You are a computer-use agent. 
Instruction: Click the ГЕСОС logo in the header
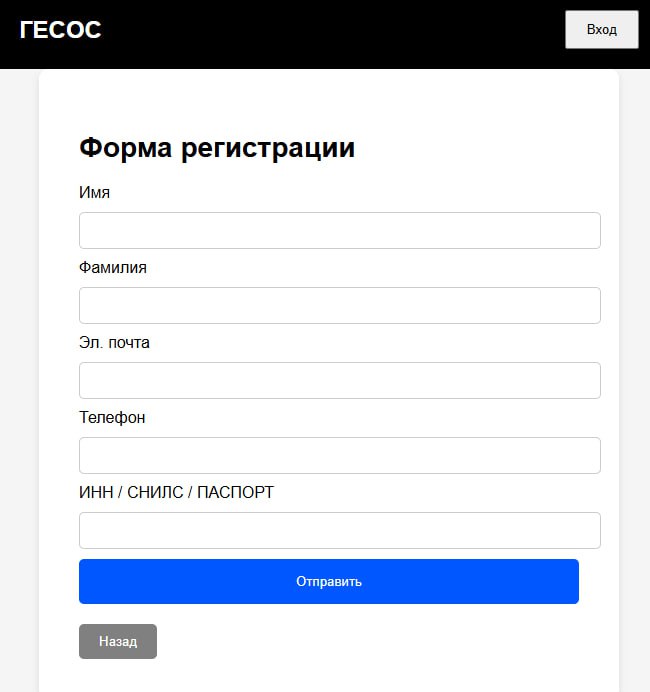coord(60,30)
